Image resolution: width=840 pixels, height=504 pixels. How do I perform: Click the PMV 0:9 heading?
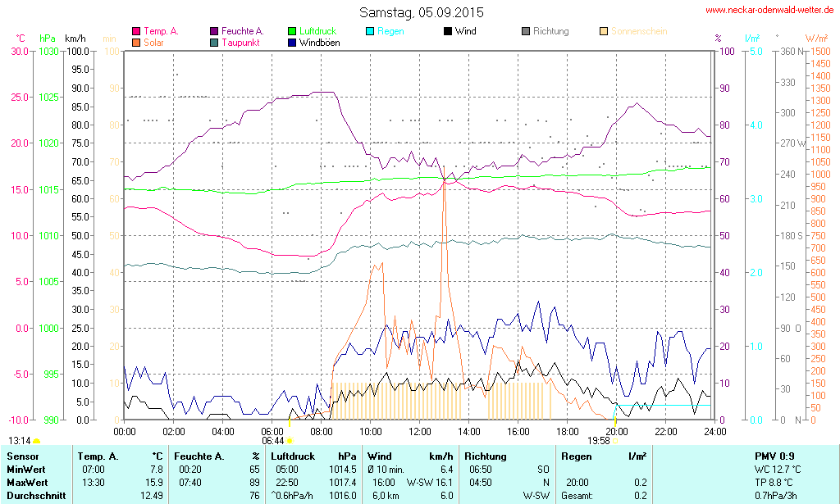tap(774, 456)
